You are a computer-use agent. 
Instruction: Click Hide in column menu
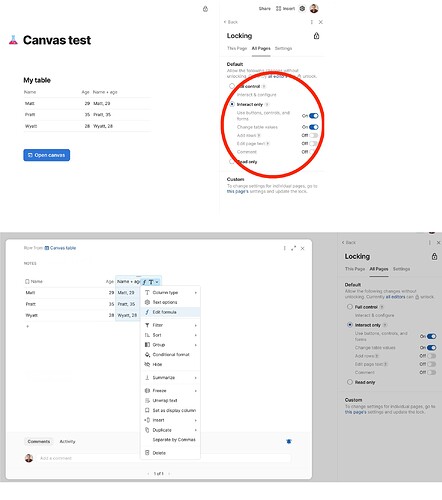[x=171, y=364]
